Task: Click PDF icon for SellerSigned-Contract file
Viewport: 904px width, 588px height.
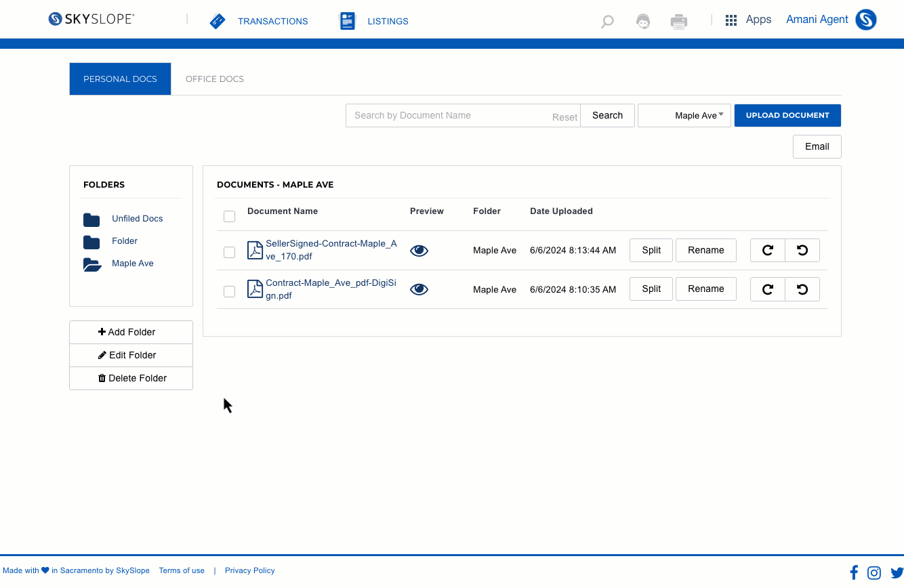Action: click(255, 250)
